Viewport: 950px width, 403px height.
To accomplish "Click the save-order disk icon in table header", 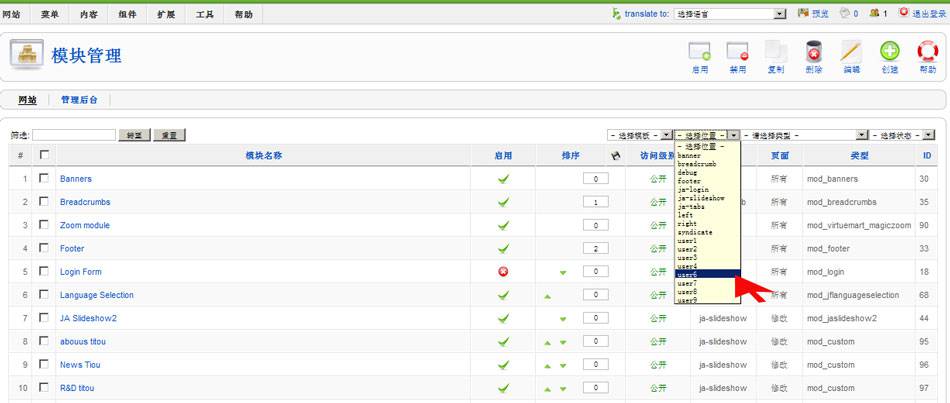I will click(616, 156).
